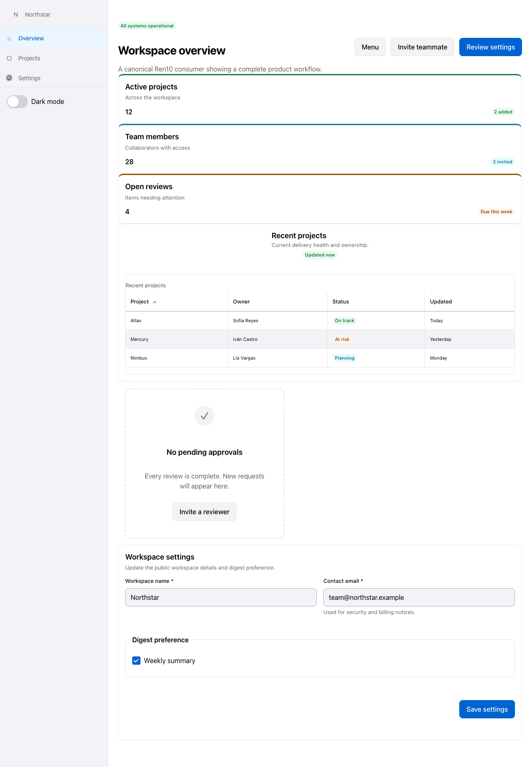
Task: Click the Due this week badge
Action: click(496, 212)
